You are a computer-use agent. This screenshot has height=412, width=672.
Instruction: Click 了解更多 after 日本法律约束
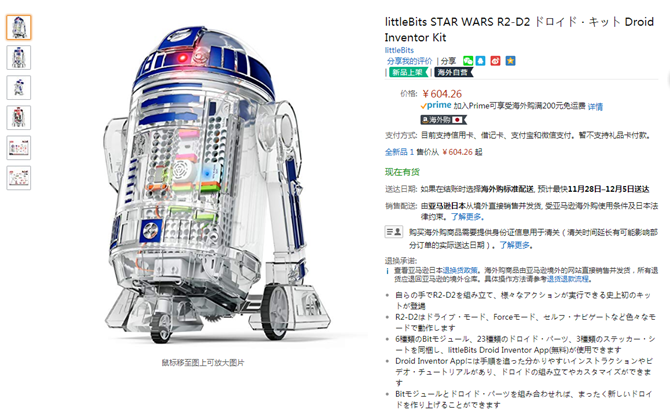tap(466, 217)
